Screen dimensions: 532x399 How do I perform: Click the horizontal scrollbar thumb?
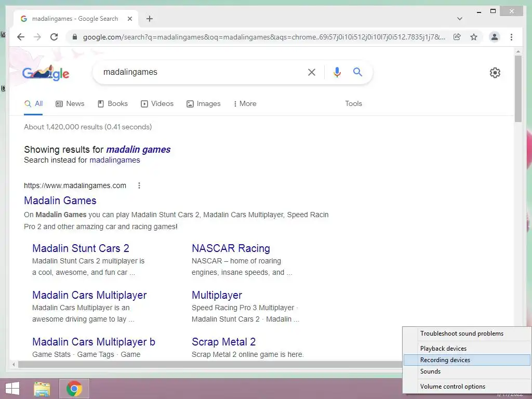[210, 364]
